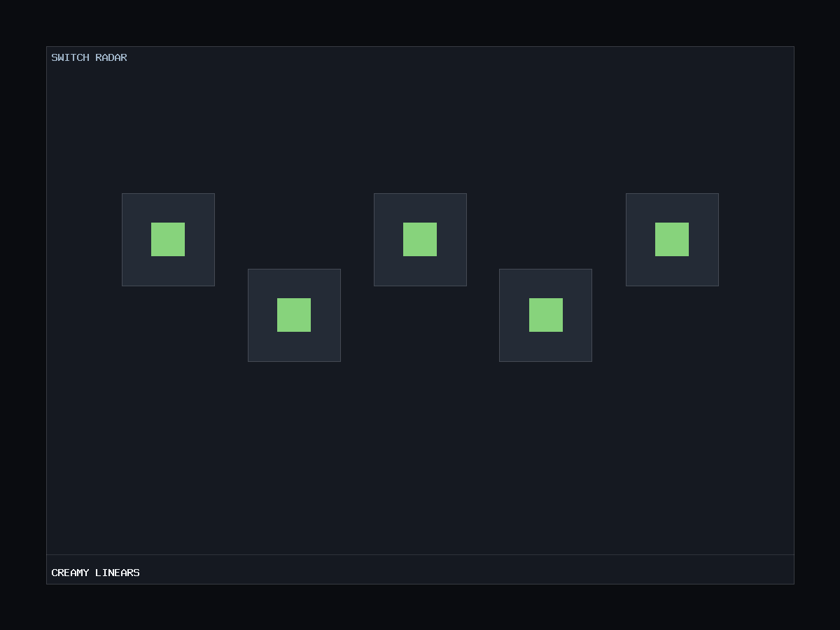Viewport: 840px width, 630px height.
Task: Toggle the second switch from the left
Action: pos(294,315)
